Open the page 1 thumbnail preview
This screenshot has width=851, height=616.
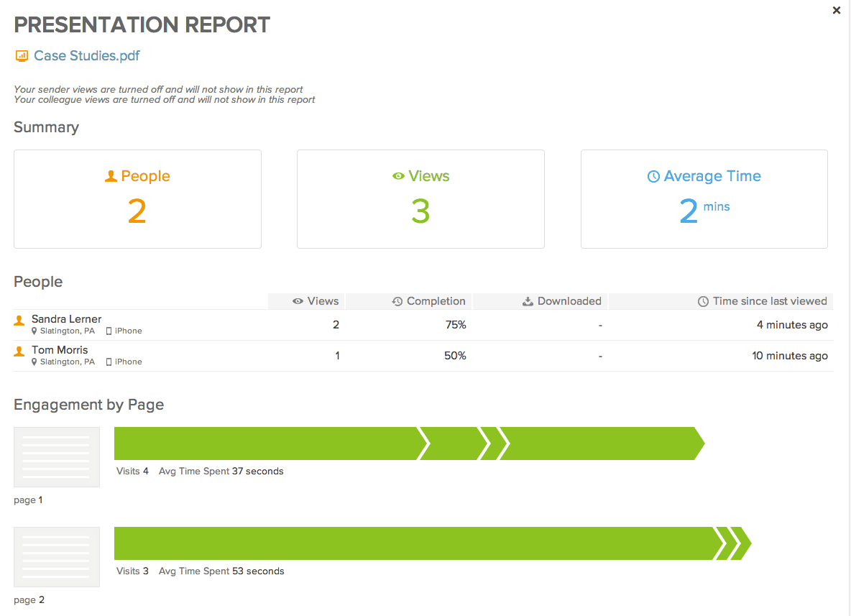pos(56,456)
